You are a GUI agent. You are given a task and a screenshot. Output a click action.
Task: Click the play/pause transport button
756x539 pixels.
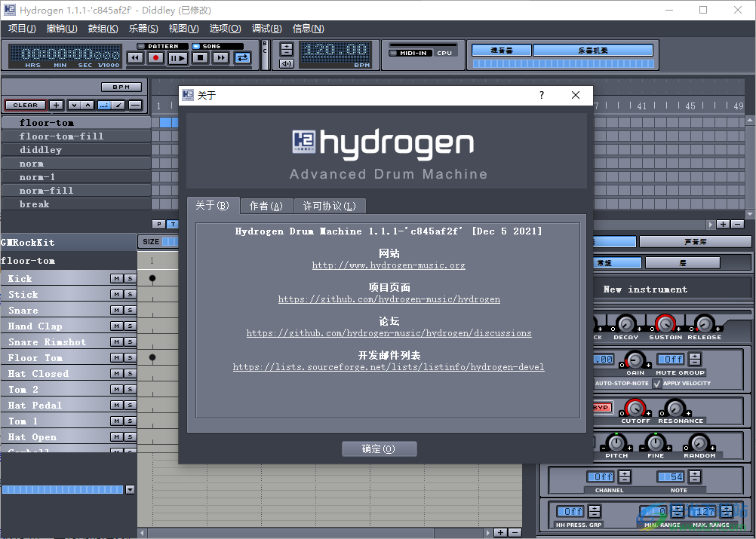coord(177,58)
